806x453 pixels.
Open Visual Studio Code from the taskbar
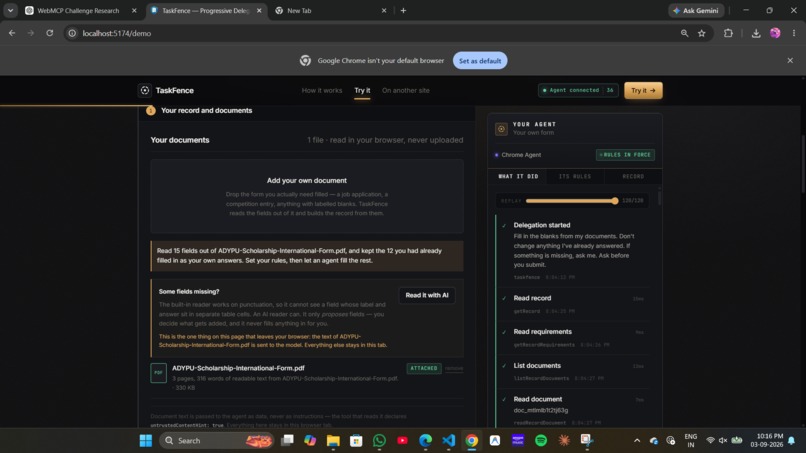coord(448,441)
